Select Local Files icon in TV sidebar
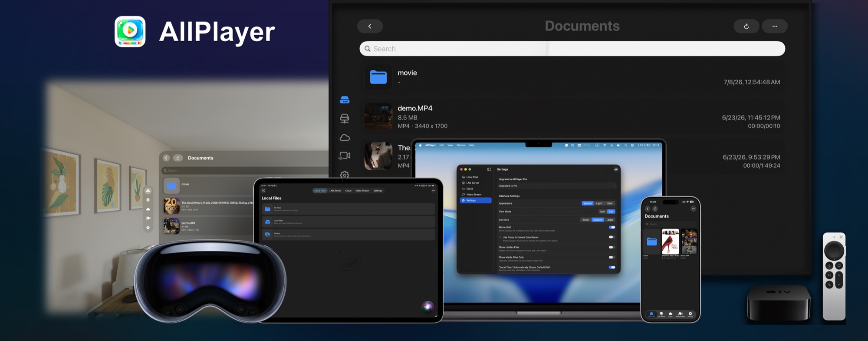The image size is (868, 341). click(345, 100)
